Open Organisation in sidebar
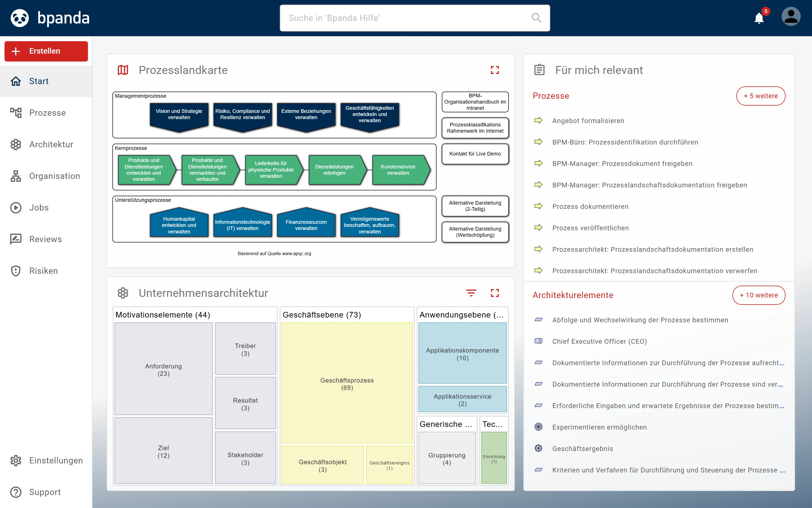The height and width of the screenshot is (508, 812). [46, 176]
